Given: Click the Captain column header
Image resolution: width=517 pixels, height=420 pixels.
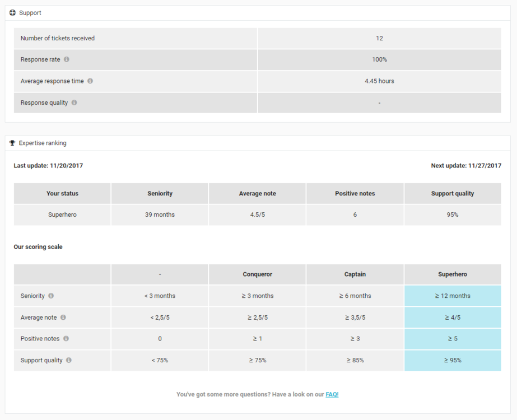Looking at the screenshot, I should click(x=355, y=274).
